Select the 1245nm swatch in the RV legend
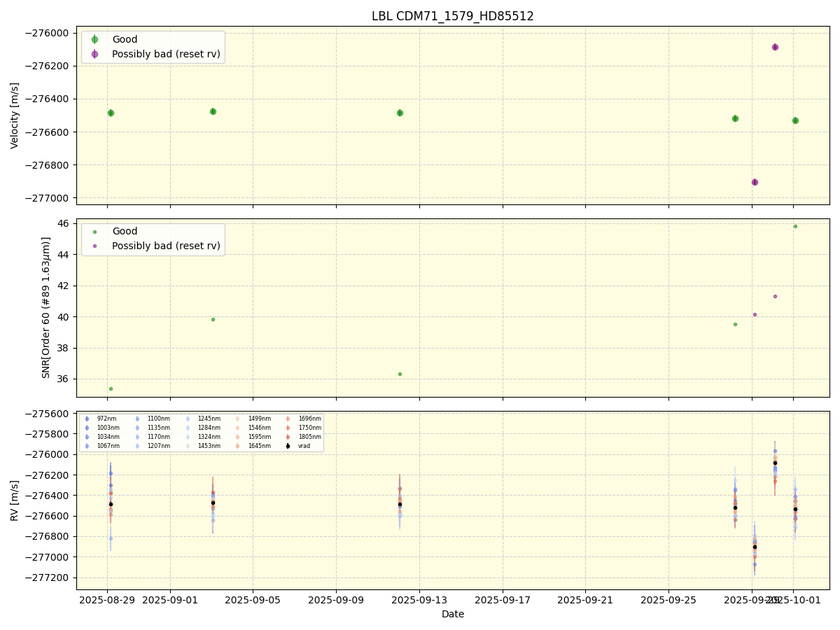Screen dimensions: 840x630 click(188, 419)
